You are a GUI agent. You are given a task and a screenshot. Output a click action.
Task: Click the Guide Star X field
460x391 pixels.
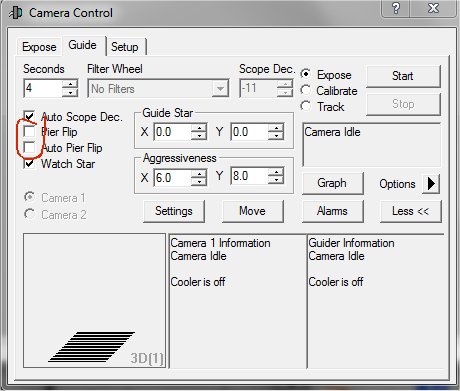pos(173,132)
